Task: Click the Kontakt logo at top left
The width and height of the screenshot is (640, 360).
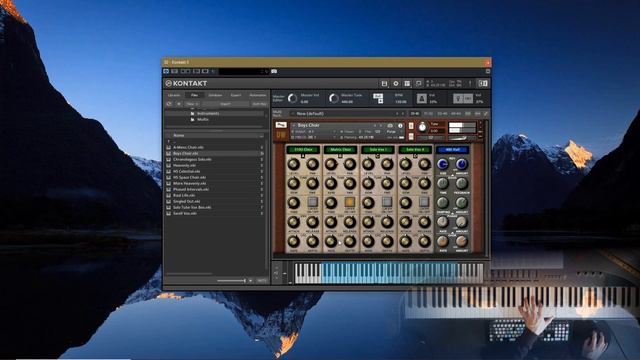Action: tap(187, 83)
